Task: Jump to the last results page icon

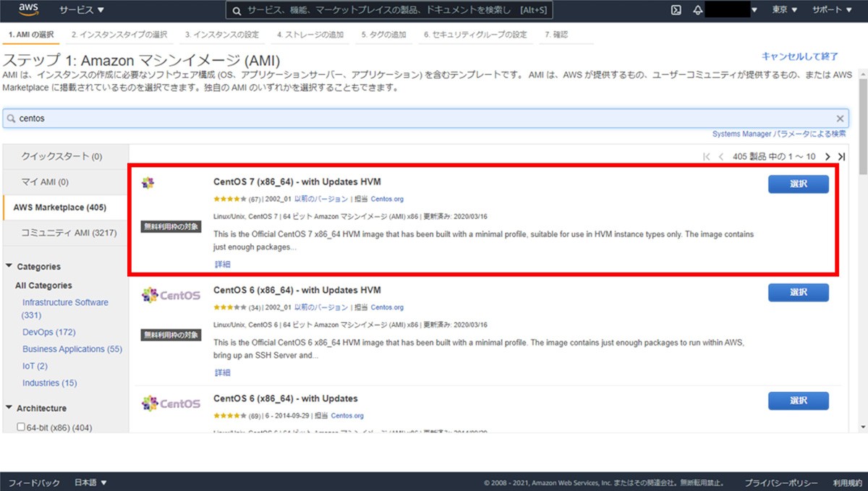Action: (x=841, y=157)
